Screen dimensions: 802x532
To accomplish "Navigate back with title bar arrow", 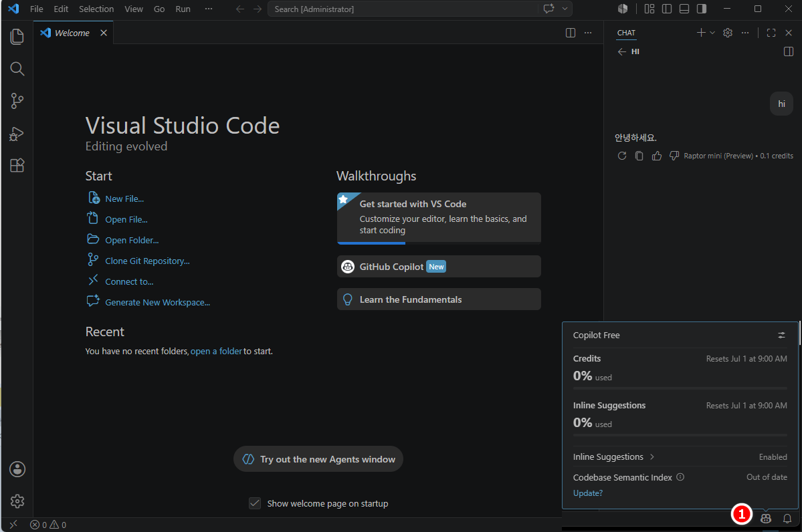I will 240,9.
